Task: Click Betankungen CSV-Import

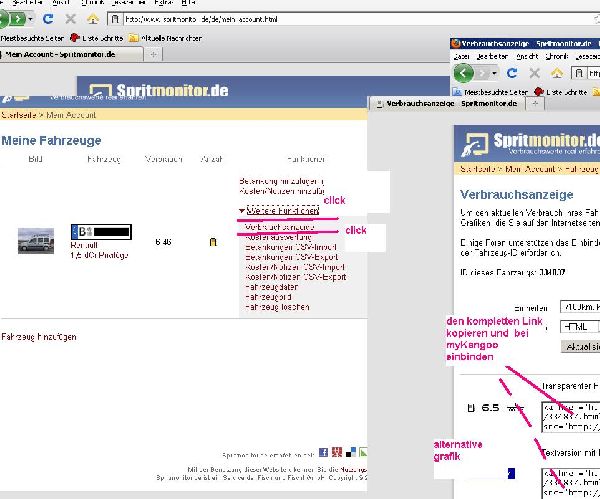Action: pos(290,247)
